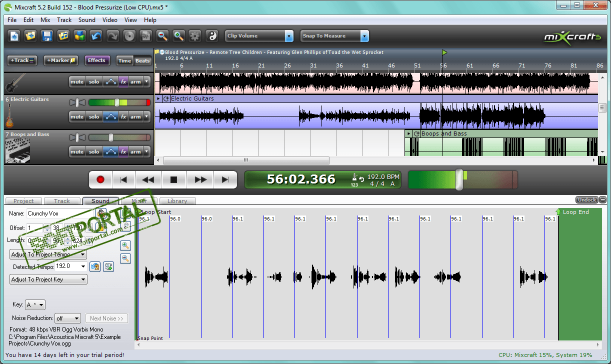Click the Undo arrow in the toolbar
This screenshot has height=364, width=611.
(96, 36)
